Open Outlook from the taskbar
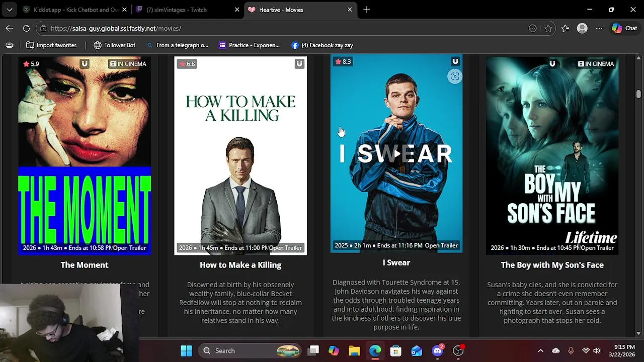The height and width of the screenshot is (362, 644). (x=417, y=350)
